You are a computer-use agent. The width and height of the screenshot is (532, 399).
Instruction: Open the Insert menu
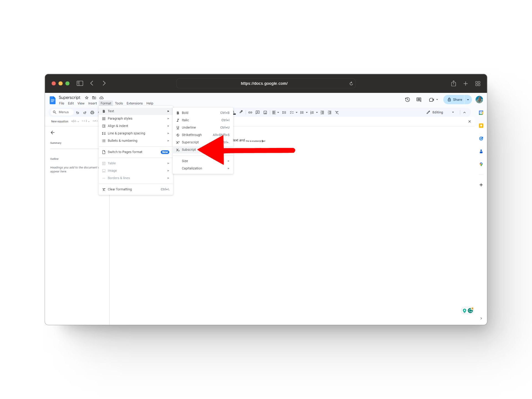click(92, 103)
